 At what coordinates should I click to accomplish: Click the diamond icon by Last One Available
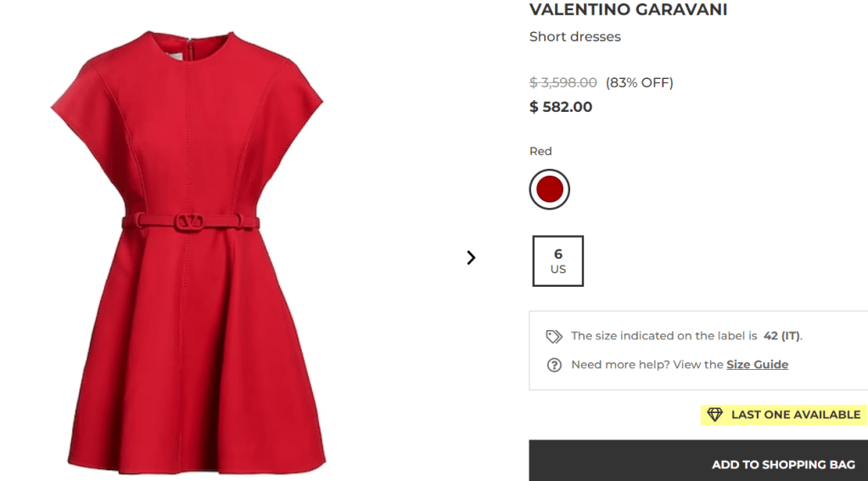[714, 415]
